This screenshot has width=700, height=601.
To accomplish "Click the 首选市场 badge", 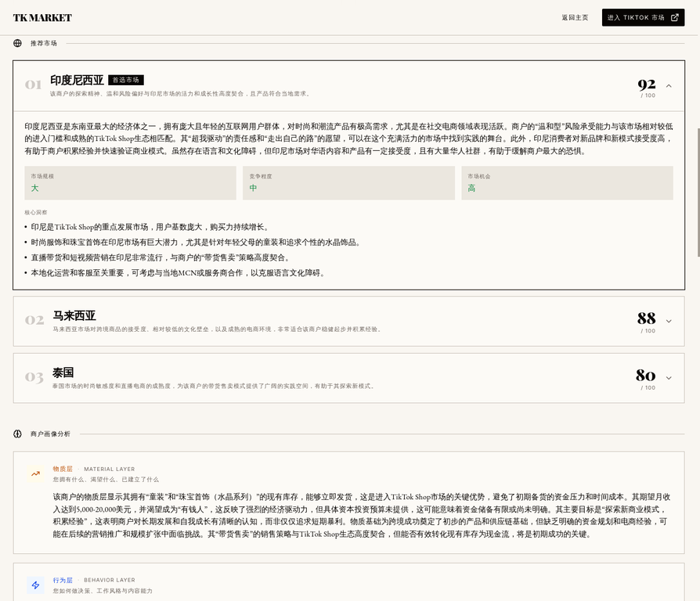I will [126, 80].
